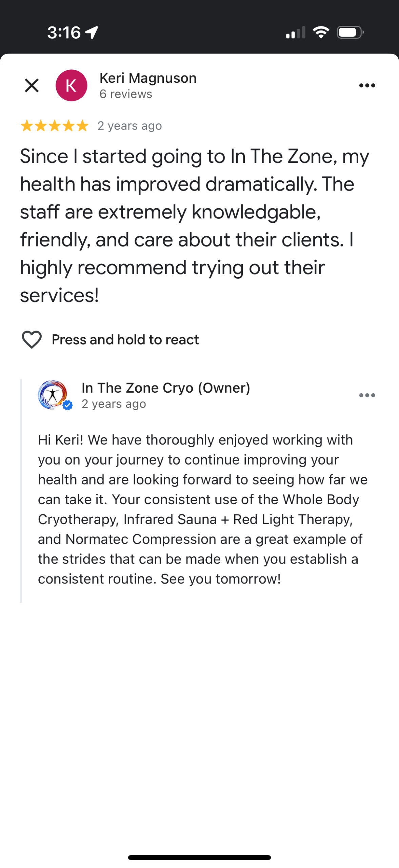This screenshot has width=399, height=868.
Task: Click the five-star rating
Action: tap(54, 126)
